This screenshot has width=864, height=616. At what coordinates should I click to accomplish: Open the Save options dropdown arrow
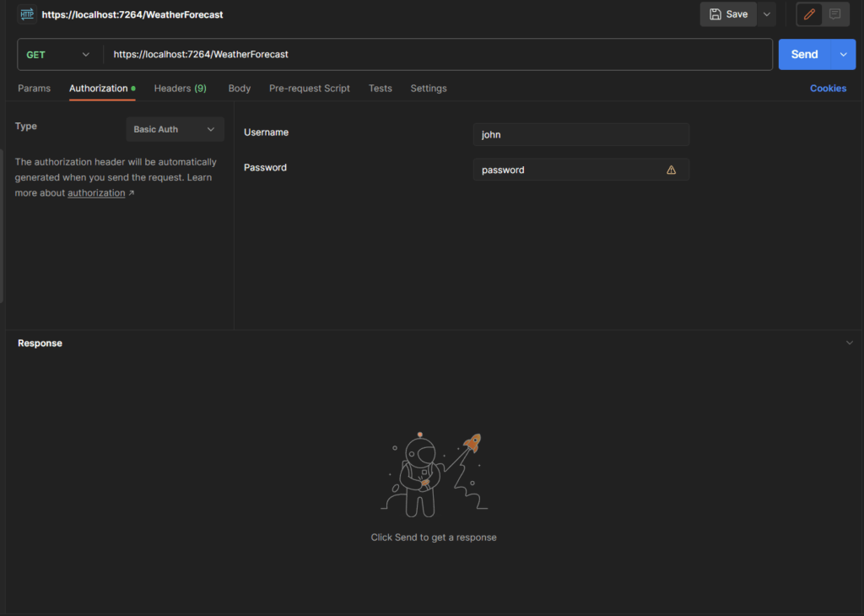tap(766, 14)
